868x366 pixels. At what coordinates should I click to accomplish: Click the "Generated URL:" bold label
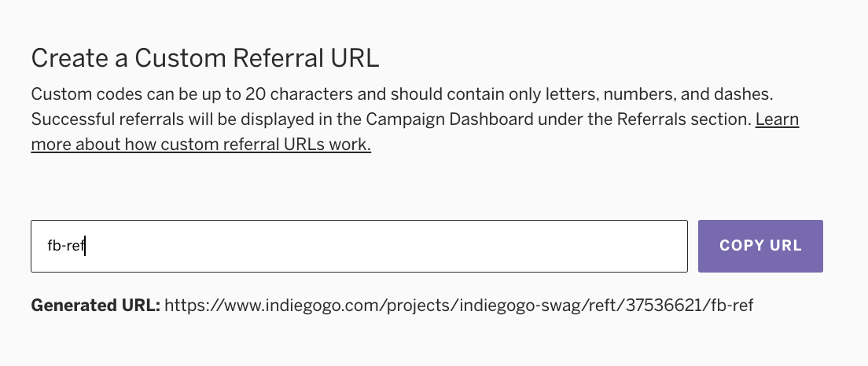coord(95,306)
